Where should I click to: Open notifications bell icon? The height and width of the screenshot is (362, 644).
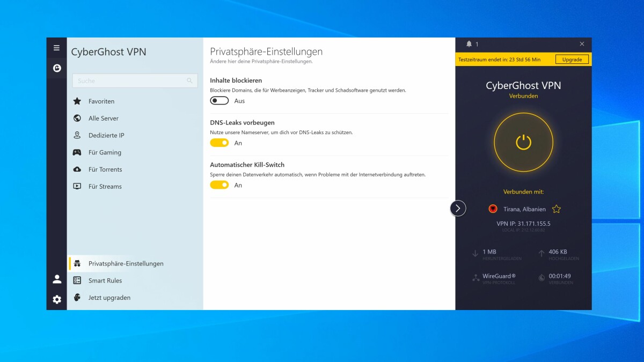click(x=469, y=44)
